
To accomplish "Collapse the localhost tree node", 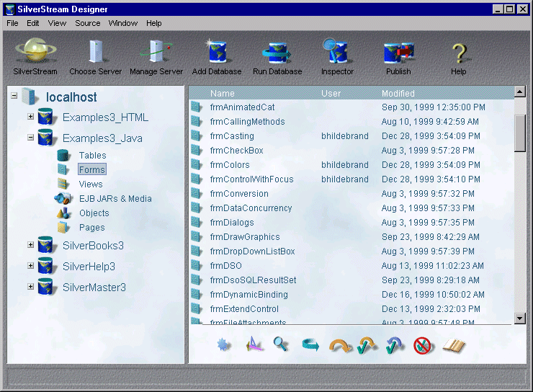I will 14,96.
